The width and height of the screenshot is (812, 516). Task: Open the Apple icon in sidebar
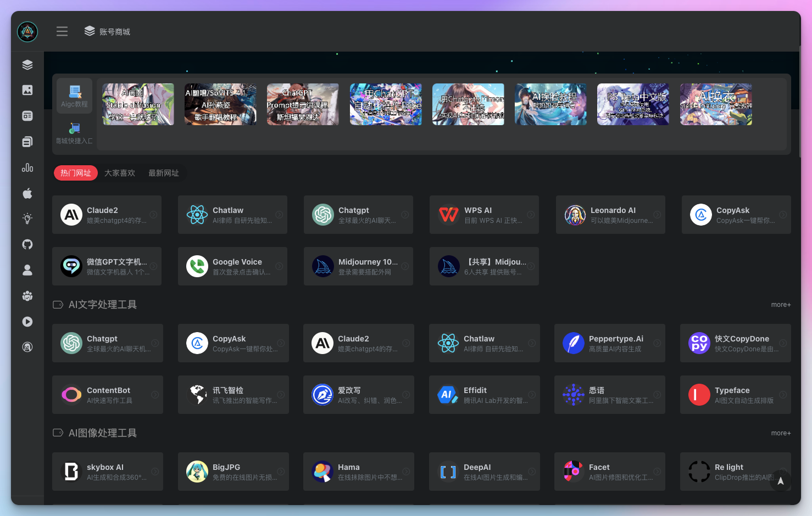[x=27, y=193]
